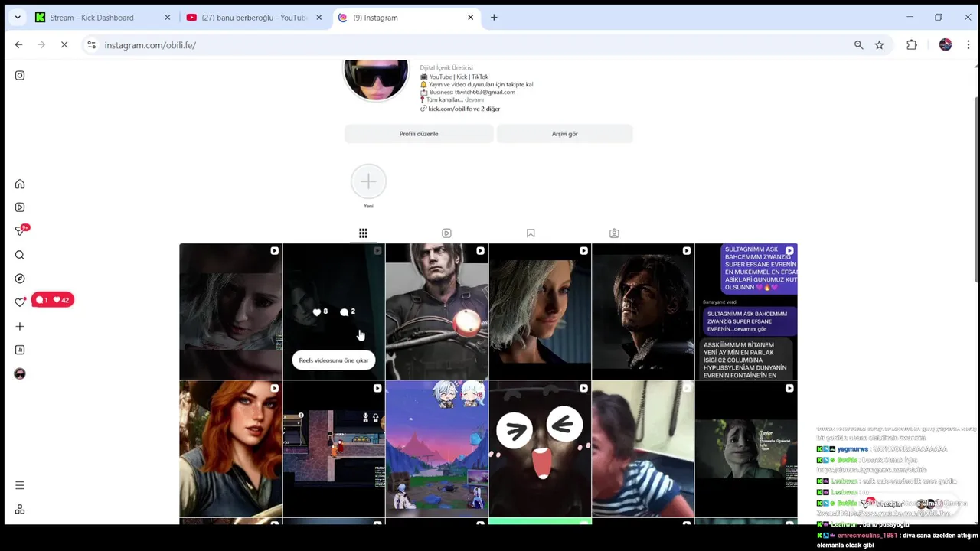Image resolution: width=980 pixels, height=551 pixels.
Task: Open the Chrome profile avatar
Action: tap(946, 45)
